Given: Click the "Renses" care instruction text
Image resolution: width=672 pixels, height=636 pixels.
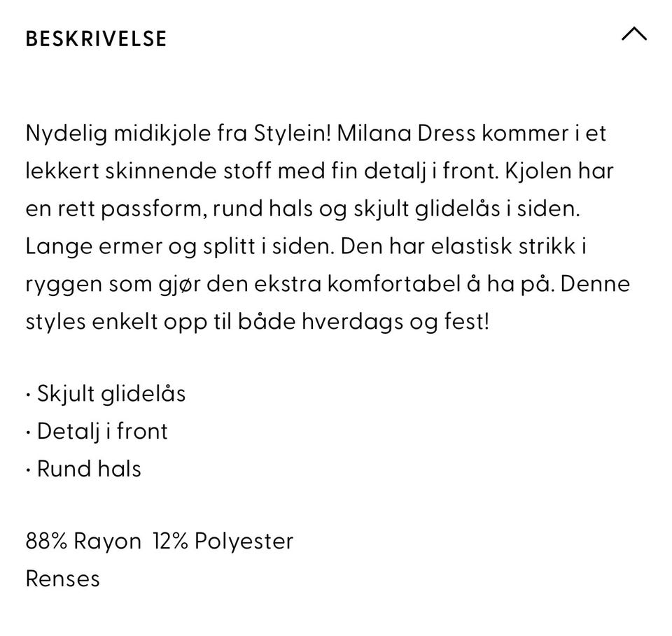Looking at the screenshot, I should (x=62, y=579).
